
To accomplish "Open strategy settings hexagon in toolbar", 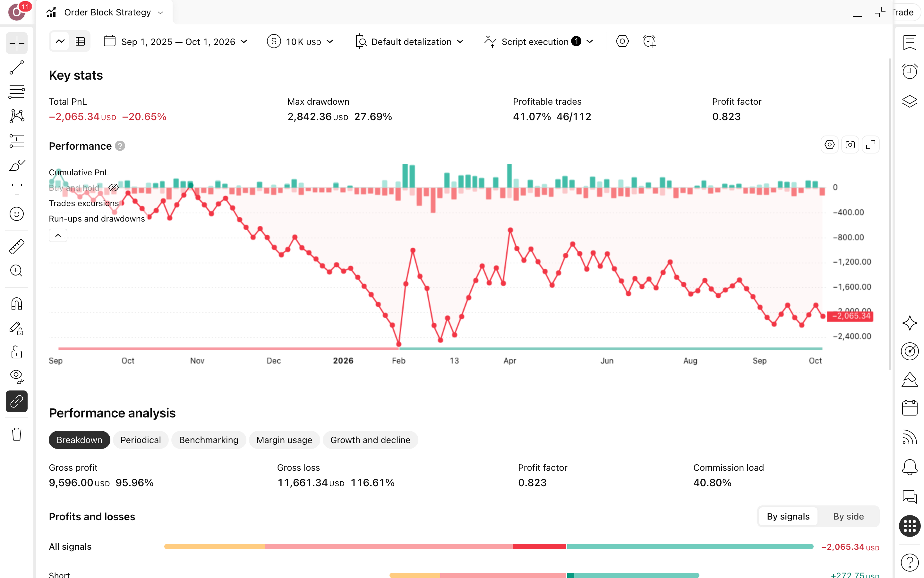I will (622, 41).
